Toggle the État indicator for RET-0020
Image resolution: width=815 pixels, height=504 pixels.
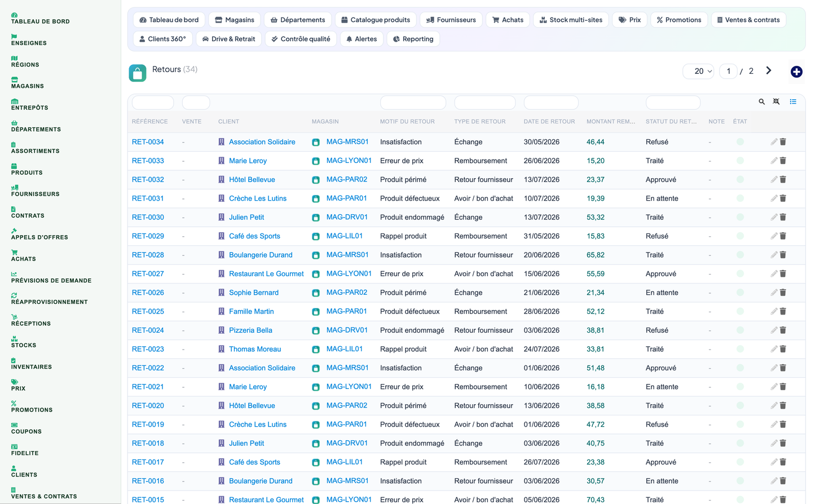(x=740, y=405)
